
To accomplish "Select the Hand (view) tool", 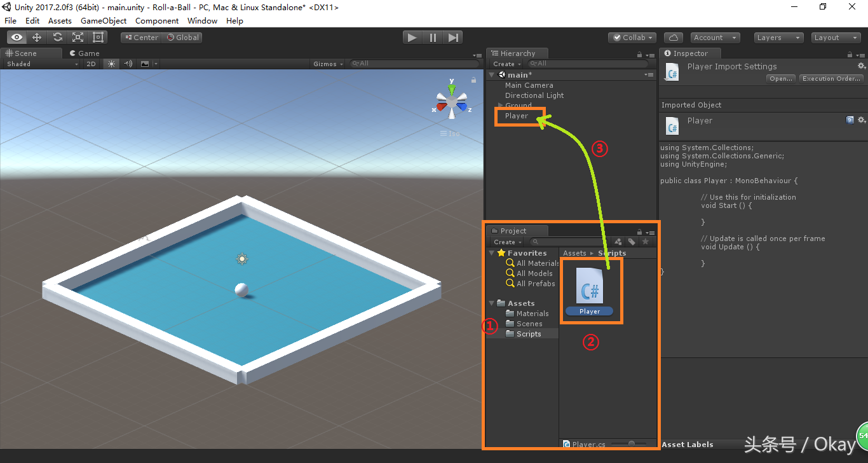I will point(17,38).
